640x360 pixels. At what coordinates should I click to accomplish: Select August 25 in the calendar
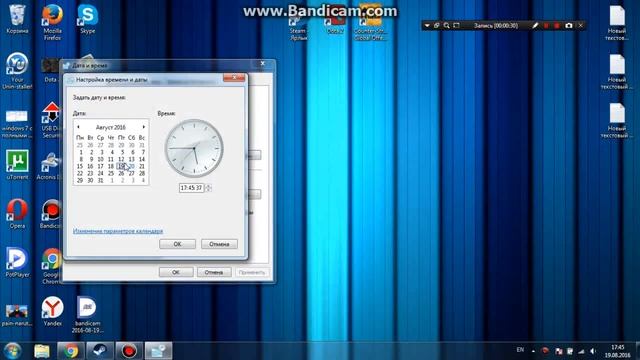tap(111, 173)
